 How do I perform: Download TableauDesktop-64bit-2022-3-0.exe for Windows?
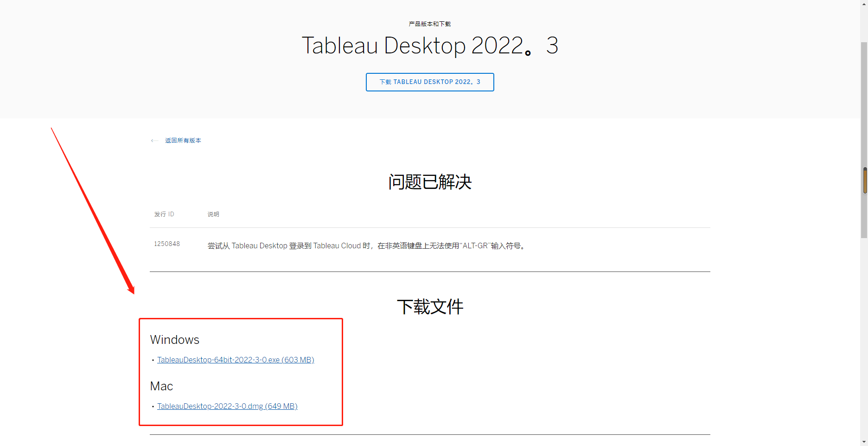pos(236,360)
